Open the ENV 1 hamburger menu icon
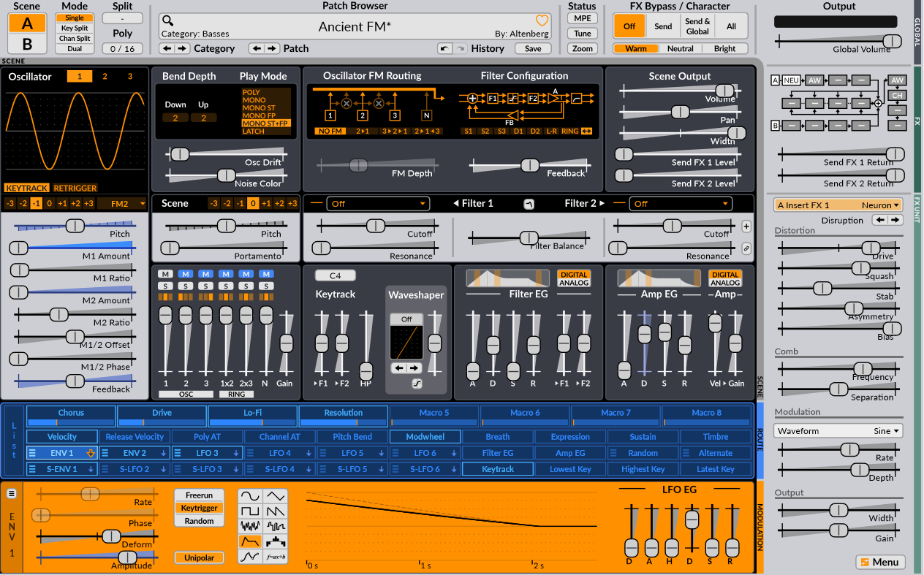This screenshot has height=575, width=924. click(12, 493)
